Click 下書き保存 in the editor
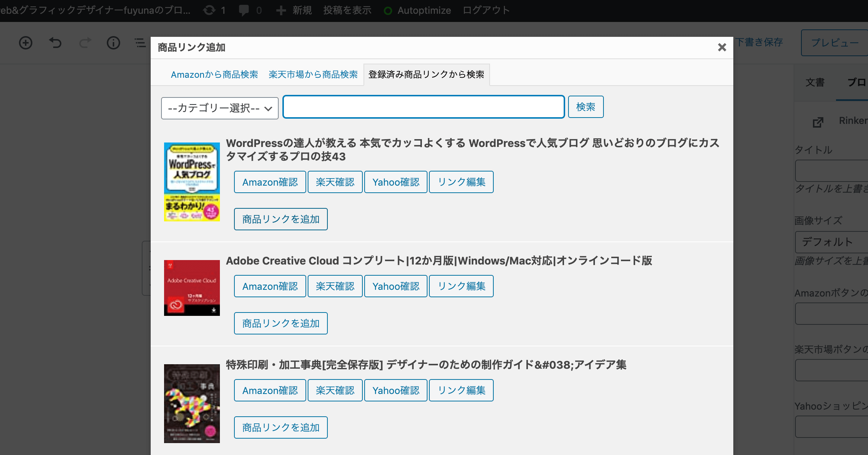868x455 pixels. pyautogui.click(x=759, y=42)
